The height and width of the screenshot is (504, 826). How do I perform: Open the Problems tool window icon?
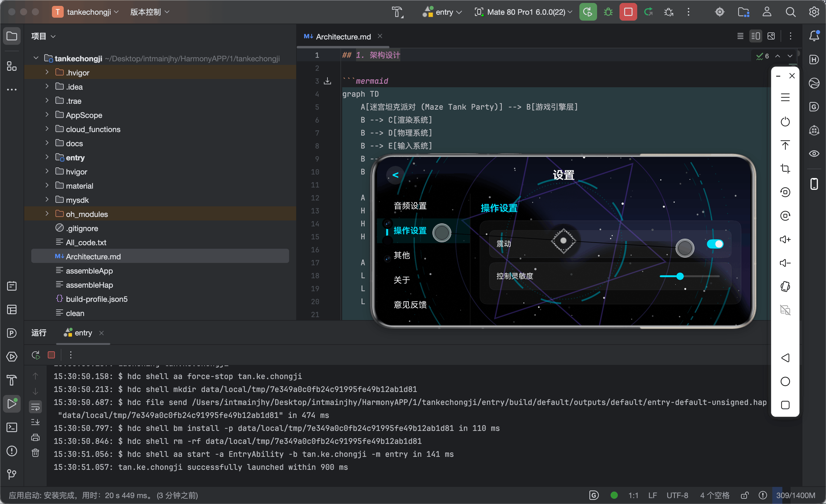[12, 451]
